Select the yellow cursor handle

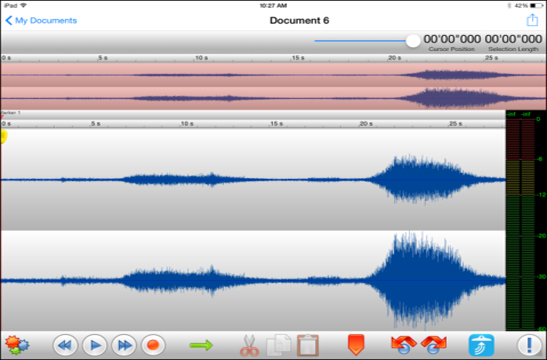3,136
